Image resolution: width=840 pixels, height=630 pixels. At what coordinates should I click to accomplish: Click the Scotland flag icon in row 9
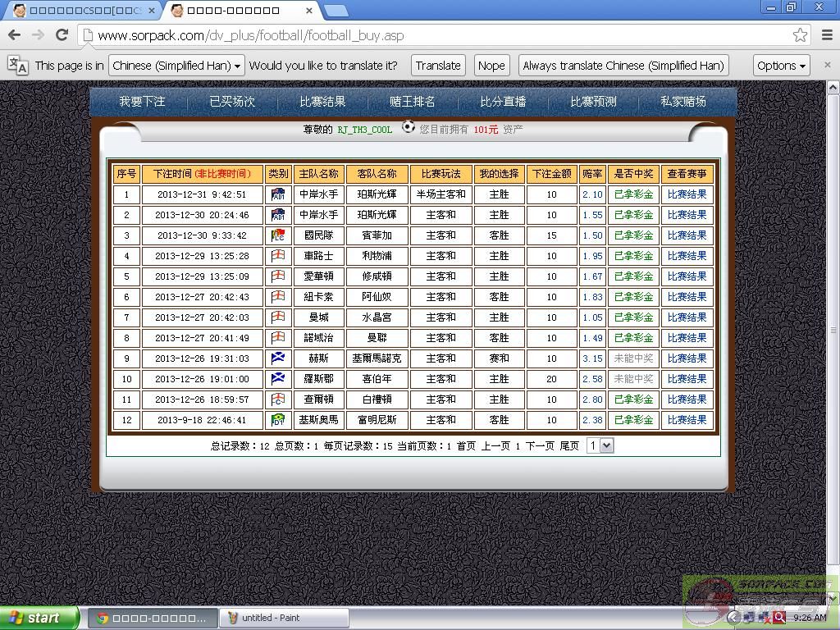[x=278, y=358]
